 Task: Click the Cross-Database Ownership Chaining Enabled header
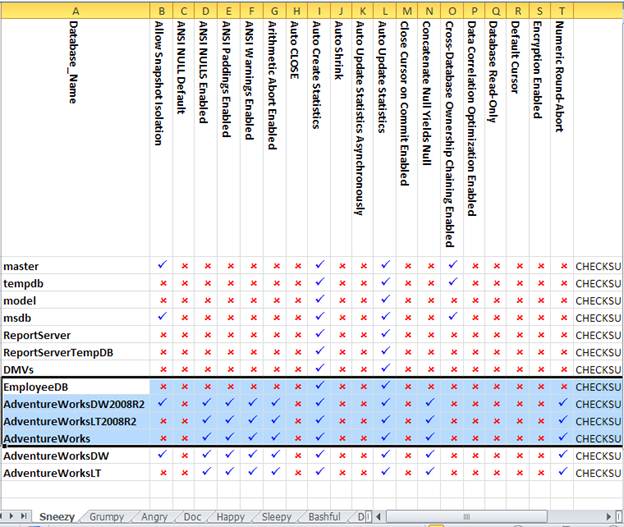(452, 137)
